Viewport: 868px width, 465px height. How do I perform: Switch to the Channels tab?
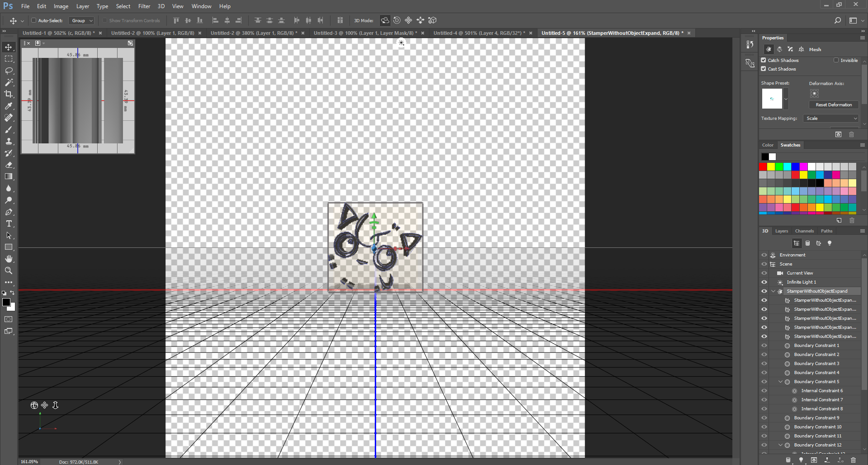pos(804,231)
